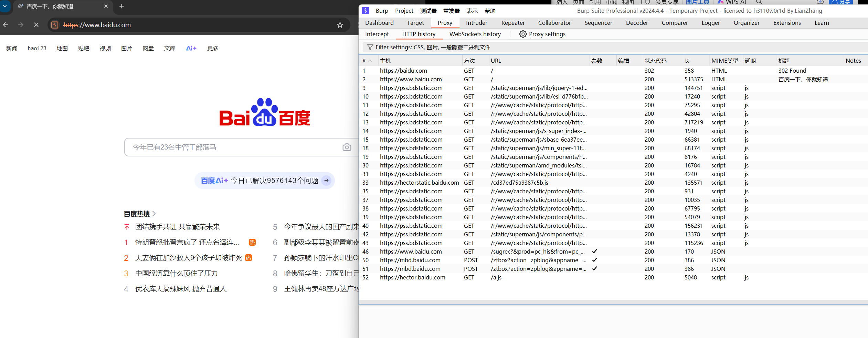868x338 pixels.
Task: Open tab search dropdown in browser
Action: coord(5,6)
